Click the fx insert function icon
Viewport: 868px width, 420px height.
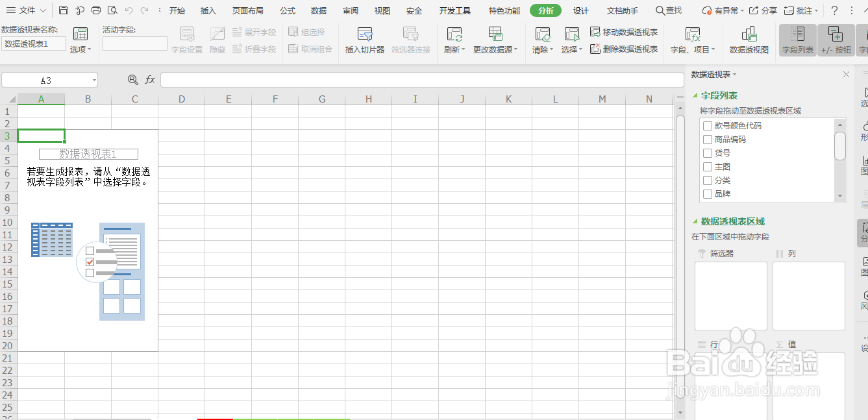pyautogui.click(x=150, y=79)
